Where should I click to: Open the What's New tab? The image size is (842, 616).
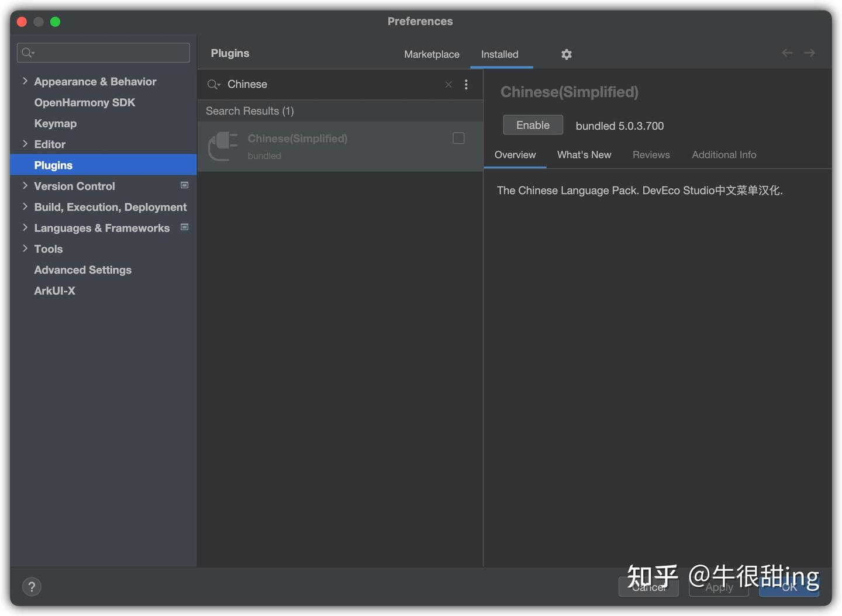pos(584,155)
